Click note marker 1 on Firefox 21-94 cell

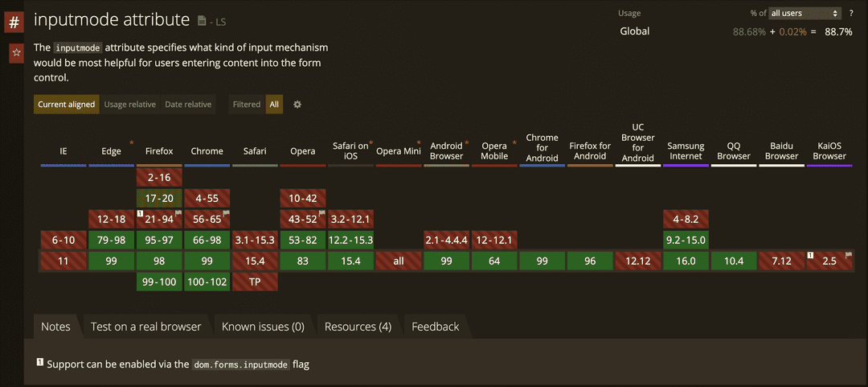(141, 213)
